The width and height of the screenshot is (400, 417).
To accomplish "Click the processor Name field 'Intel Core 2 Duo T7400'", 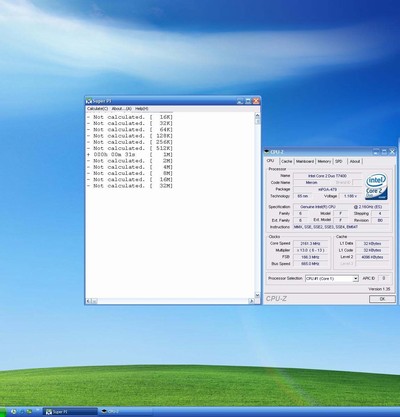I will (327, 176).
